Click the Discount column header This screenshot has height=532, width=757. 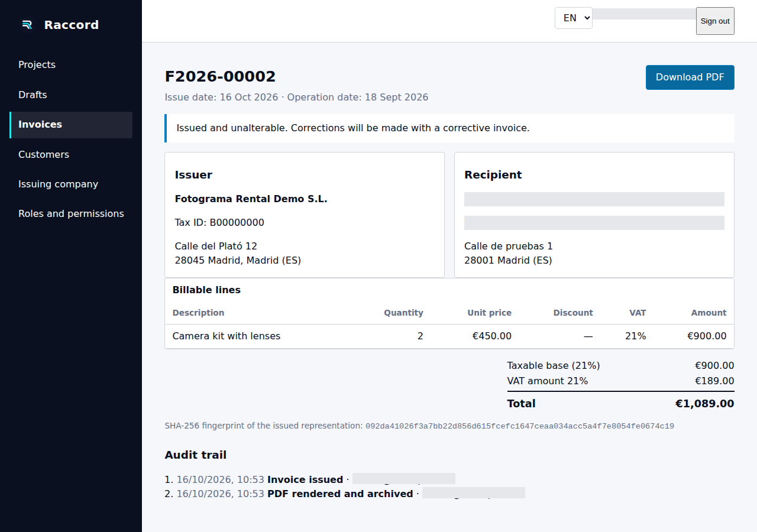573,313
